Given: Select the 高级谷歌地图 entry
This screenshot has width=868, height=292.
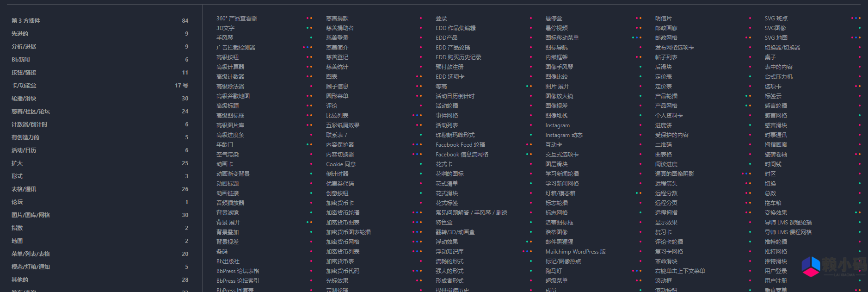Looking at the screenshot, I should click(x=233, y=96).
